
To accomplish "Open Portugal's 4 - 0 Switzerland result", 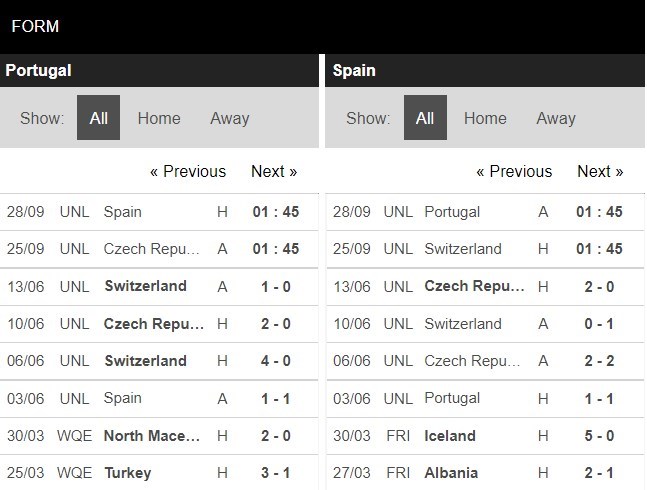I will 275,361.
